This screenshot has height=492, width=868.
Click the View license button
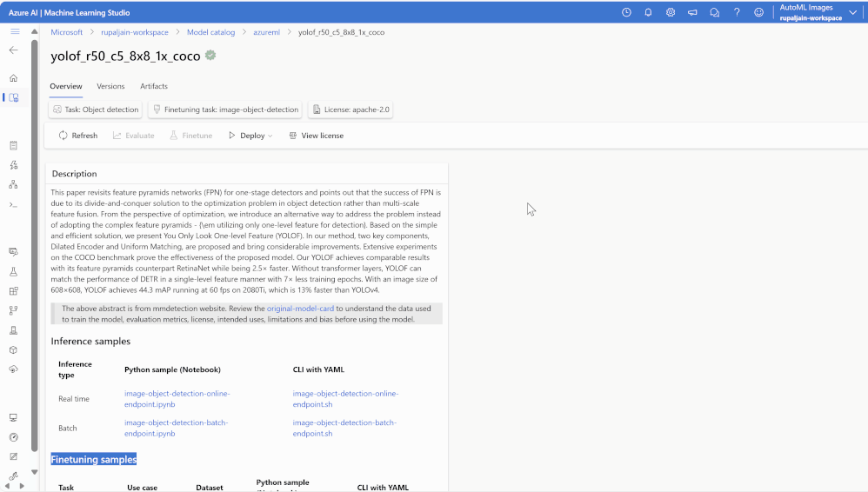[x=316, y=136]
